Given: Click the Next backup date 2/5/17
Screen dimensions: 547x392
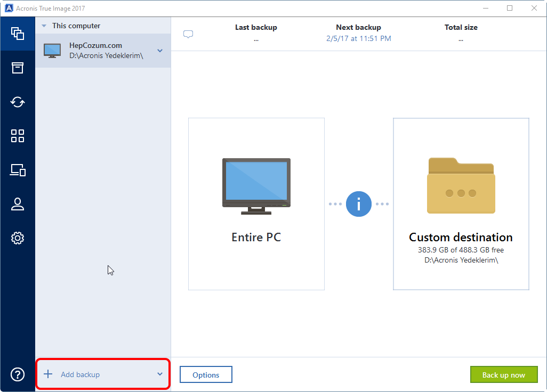Looking at the screenshot, I should pyautogui.click(x=359, y=39).
